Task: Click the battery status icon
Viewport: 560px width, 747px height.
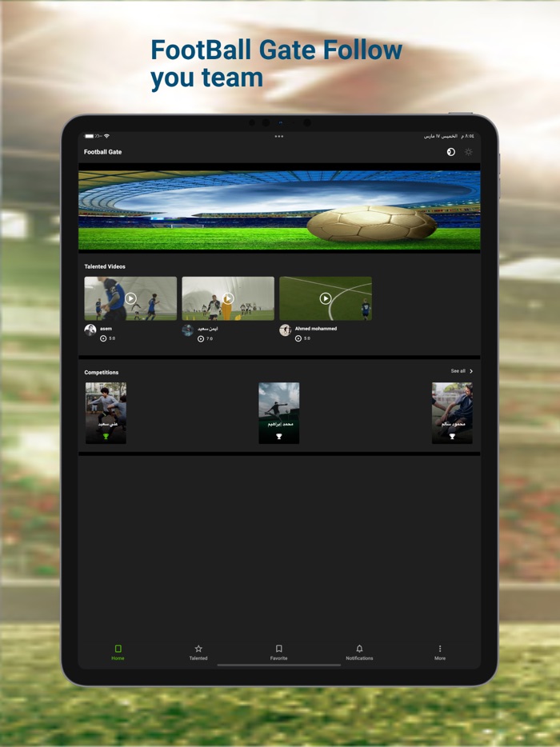Action: coord(89,136)
